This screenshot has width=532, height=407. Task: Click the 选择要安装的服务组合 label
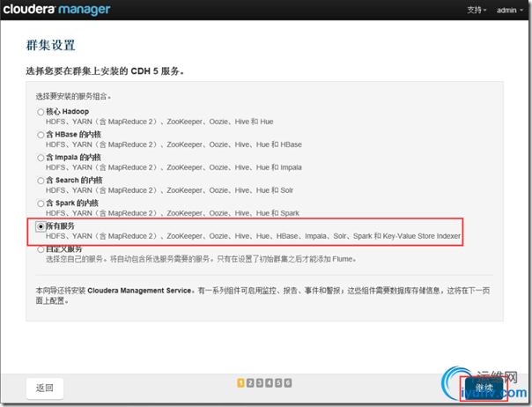pos(73,96)
